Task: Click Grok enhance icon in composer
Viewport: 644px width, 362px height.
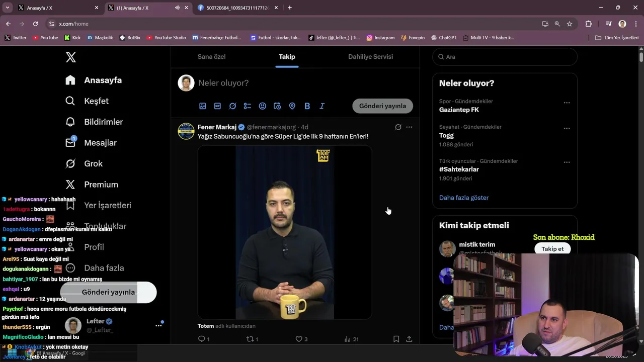Action: point(232,106)
